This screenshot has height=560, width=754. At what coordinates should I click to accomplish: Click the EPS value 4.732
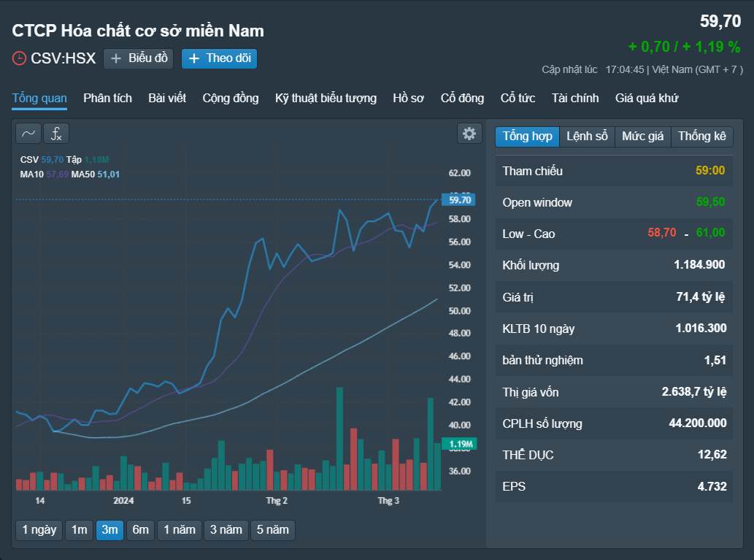tap(712, 486)
